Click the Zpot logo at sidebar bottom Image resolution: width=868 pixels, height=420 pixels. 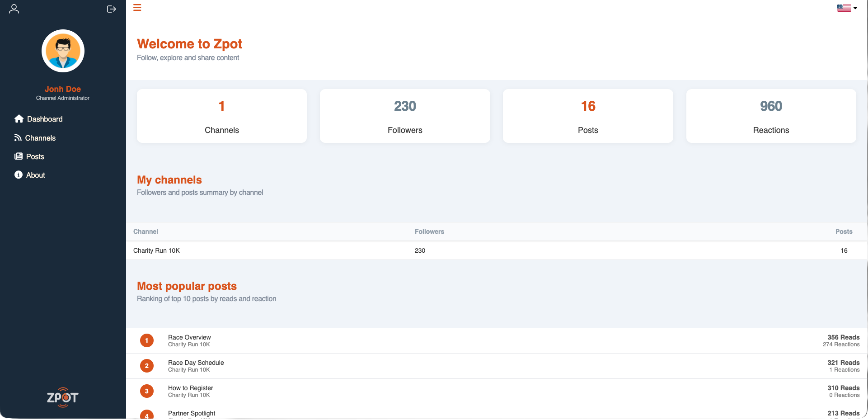click(x=63, y=397)
